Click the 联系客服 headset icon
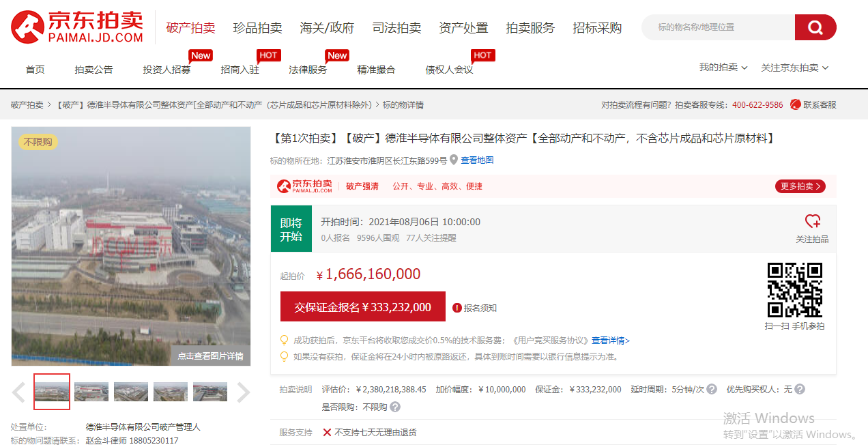This screenshot has width=868, height=447. (795, 104)
